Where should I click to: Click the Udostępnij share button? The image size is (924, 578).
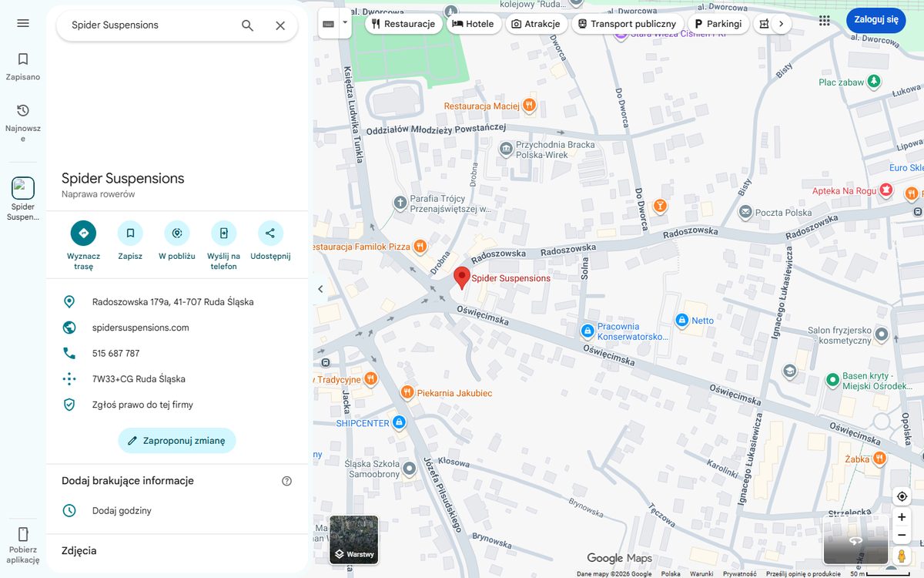[x=270, y=241]
